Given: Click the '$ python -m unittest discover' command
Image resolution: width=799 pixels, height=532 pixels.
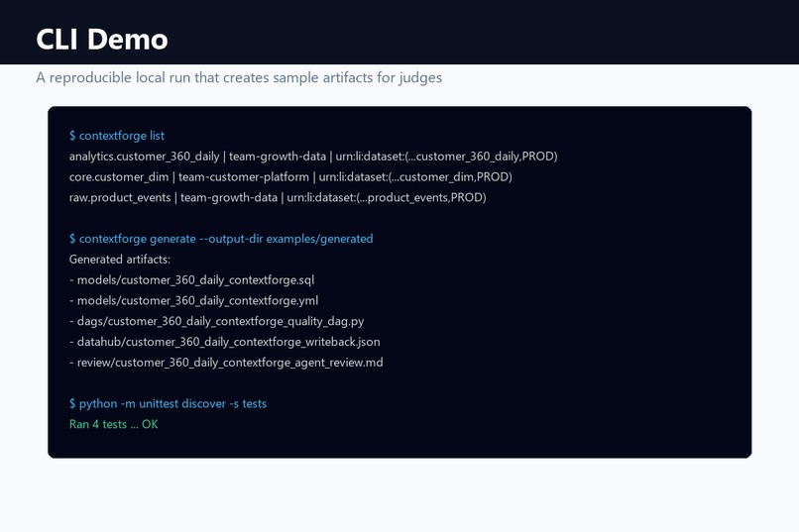Looking at the screenshot, I should tap(169, 404).
